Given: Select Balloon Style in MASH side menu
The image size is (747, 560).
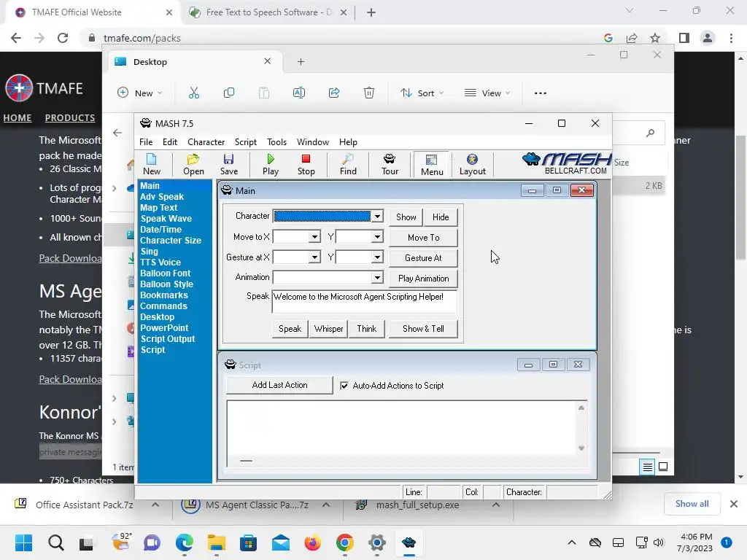Looking at the screenshot, I should tap(166, 284).
